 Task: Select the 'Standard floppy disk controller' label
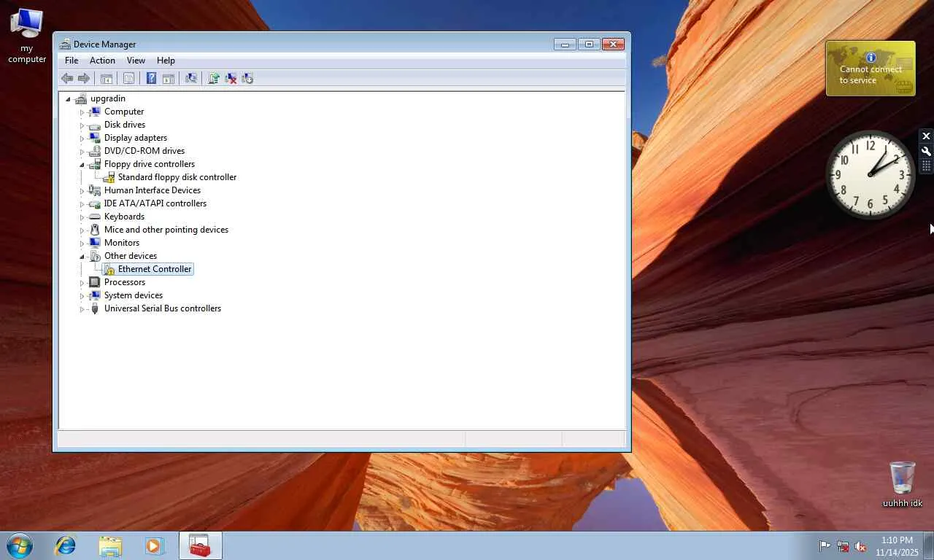[x=177, y=177]
